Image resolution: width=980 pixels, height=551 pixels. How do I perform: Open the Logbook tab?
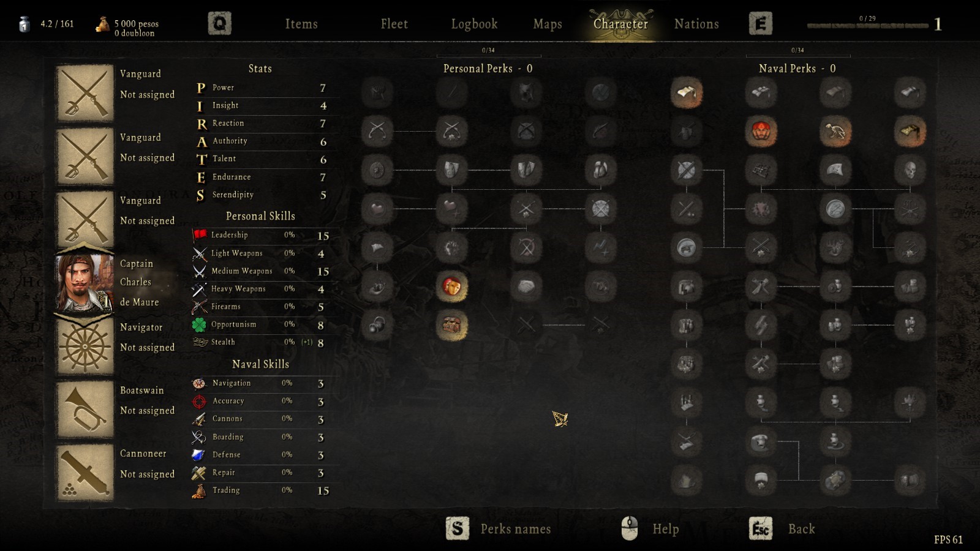point(474,24)
